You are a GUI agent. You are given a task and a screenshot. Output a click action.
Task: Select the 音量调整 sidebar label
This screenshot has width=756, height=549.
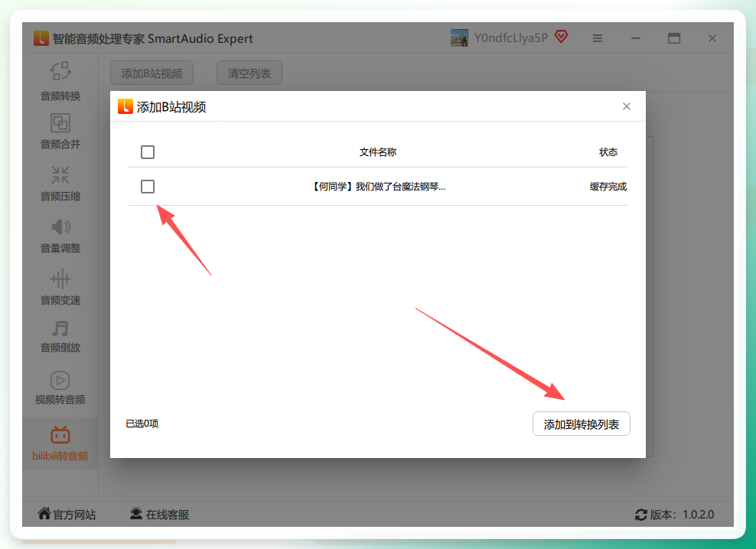click(x=60, y=249)
